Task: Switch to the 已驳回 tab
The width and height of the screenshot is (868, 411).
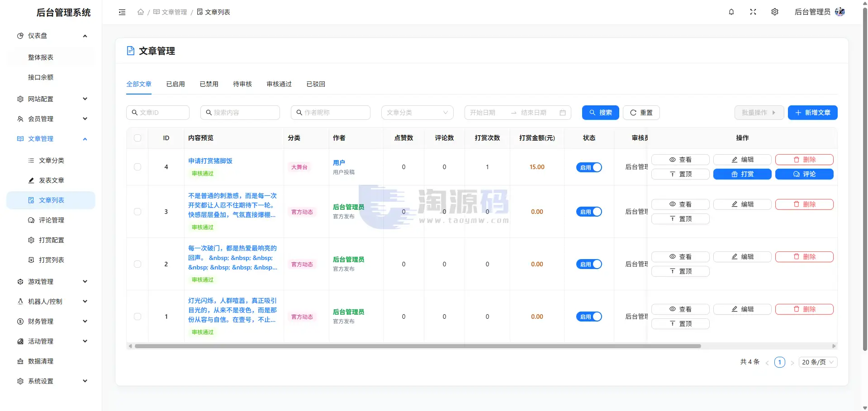Action: pos(316,84)
